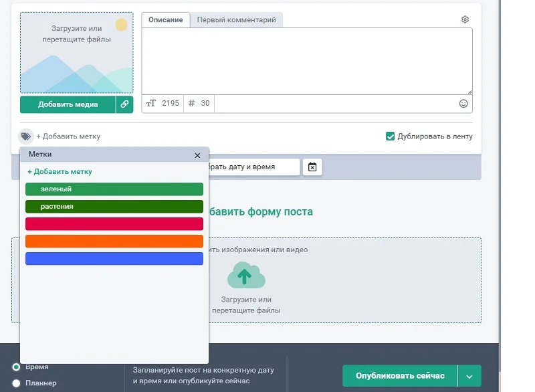Screen dimensions: 535x392
Task: Click the calendar clear date icon
Action: 312,167
